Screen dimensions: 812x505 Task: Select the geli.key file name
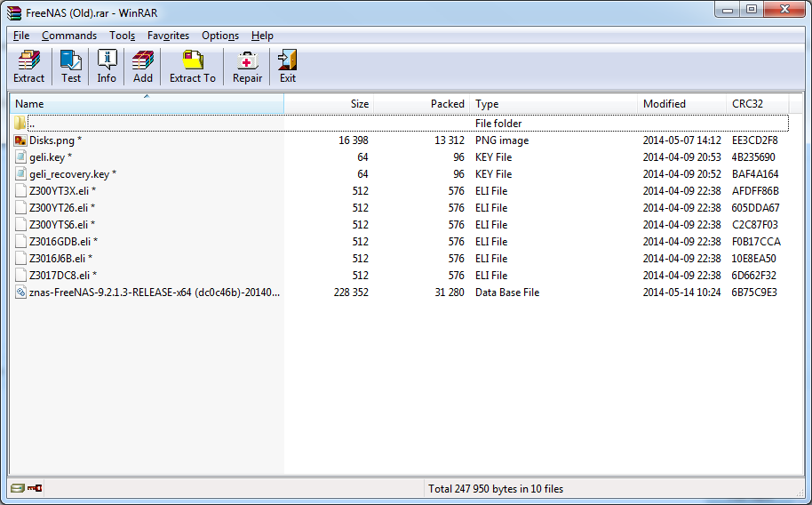[51, 157]
